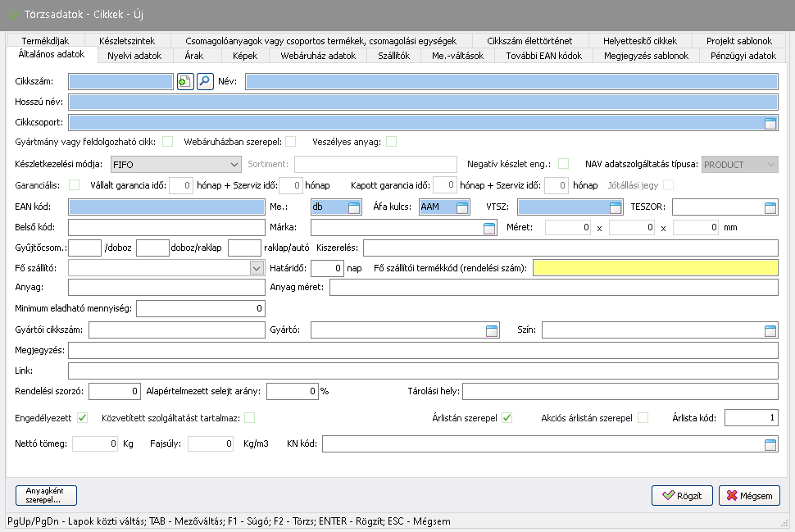Expand the Készletkezelési módja FIFO dropdown
Image resolution: width=795 pixels, height=532 pixels.
[234, 165]
